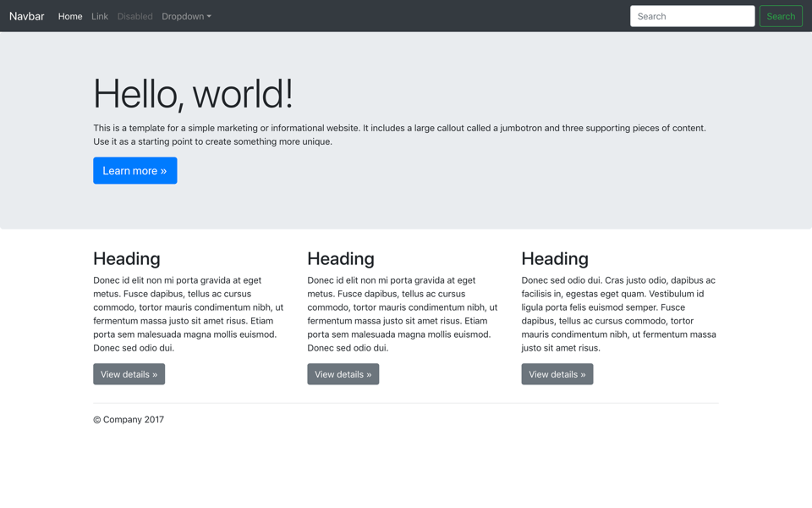Select the third Heading title text
The image size is (812, 508).
(554, 258)
